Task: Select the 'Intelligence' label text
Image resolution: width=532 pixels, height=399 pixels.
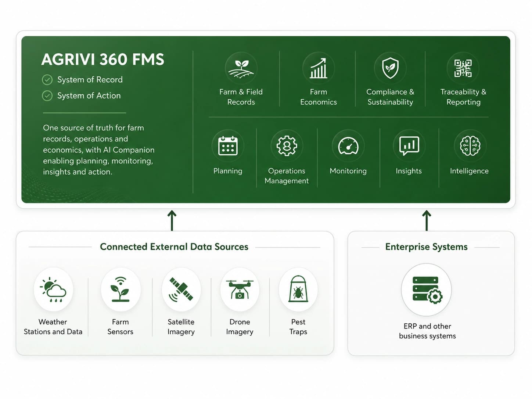Action: [x=469, y=171]
